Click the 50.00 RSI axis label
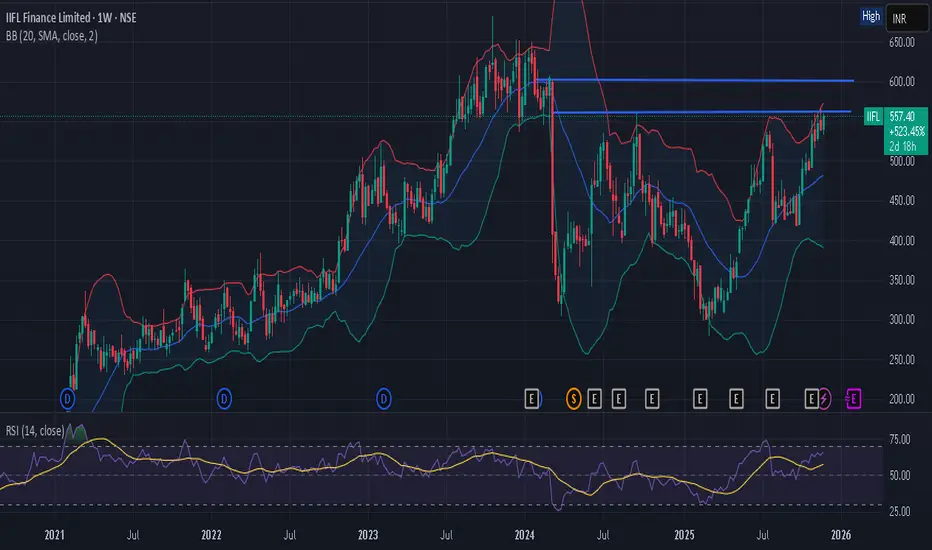 [x=899, y=475]
